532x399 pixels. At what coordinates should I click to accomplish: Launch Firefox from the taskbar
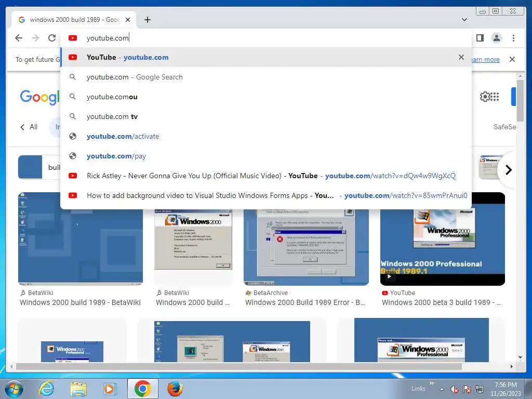[175, 389]
